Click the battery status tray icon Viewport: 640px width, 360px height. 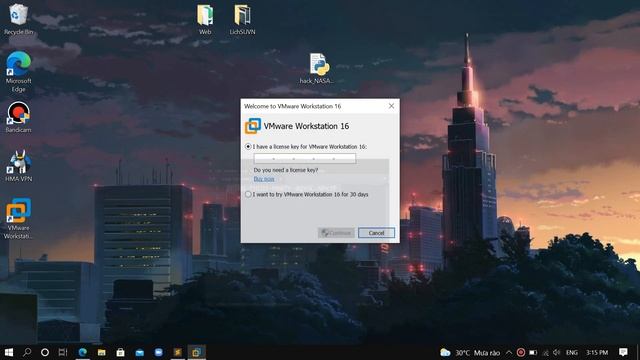coord(533,352)
